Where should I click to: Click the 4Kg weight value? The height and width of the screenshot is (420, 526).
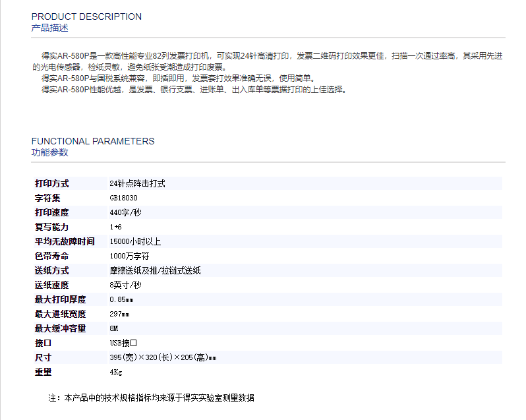pos(116,372)
